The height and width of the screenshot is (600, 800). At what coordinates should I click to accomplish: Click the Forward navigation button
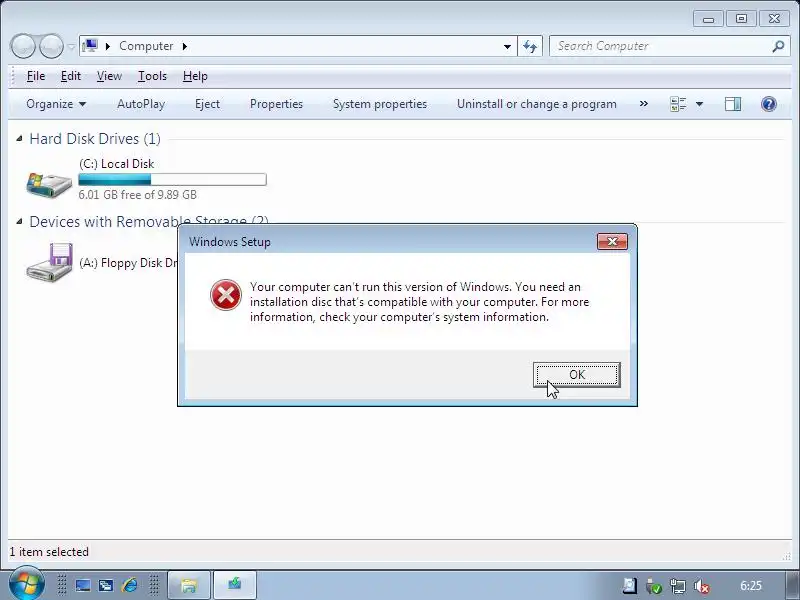[x=51, y=46]
